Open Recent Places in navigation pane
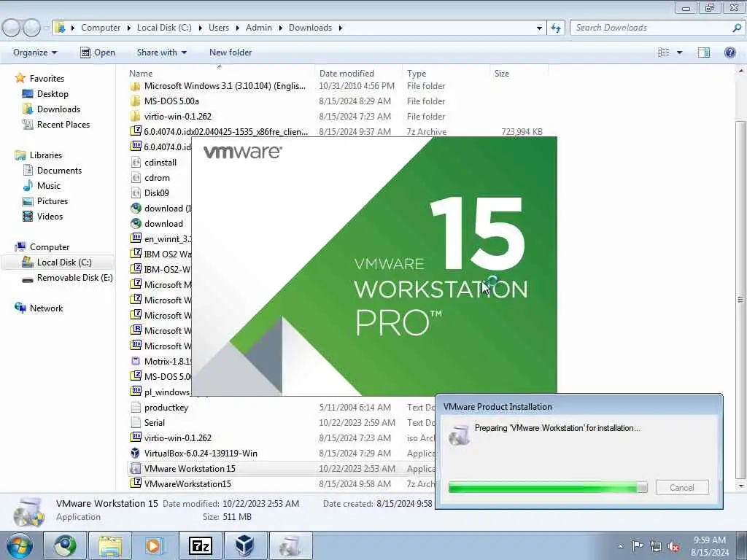The image size is (747, 560). coord(63,124)
